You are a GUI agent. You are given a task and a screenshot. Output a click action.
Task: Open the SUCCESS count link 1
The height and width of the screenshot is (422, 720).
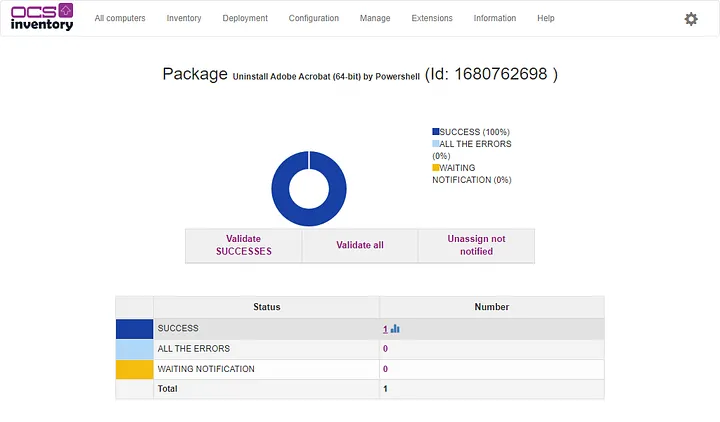point(385,329)
